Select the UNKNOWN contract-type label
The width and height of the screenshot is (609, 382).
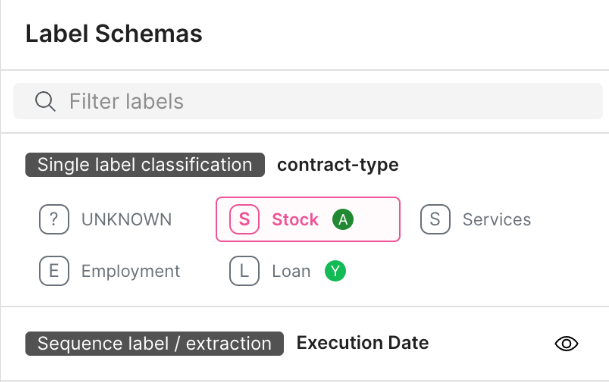[x=105, y=219]
